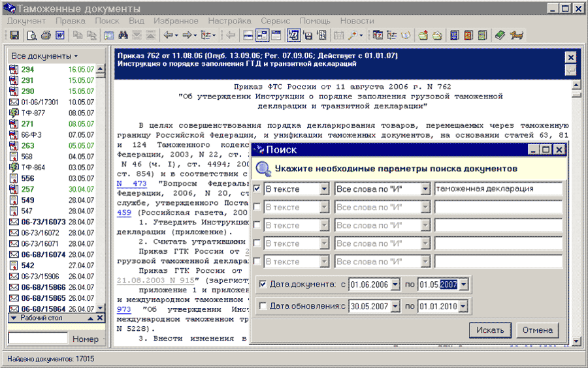Viewport: 588px width, 368px height.
Task: Open the 'Все документы' filter dropdown
Action: click(44, 55)
